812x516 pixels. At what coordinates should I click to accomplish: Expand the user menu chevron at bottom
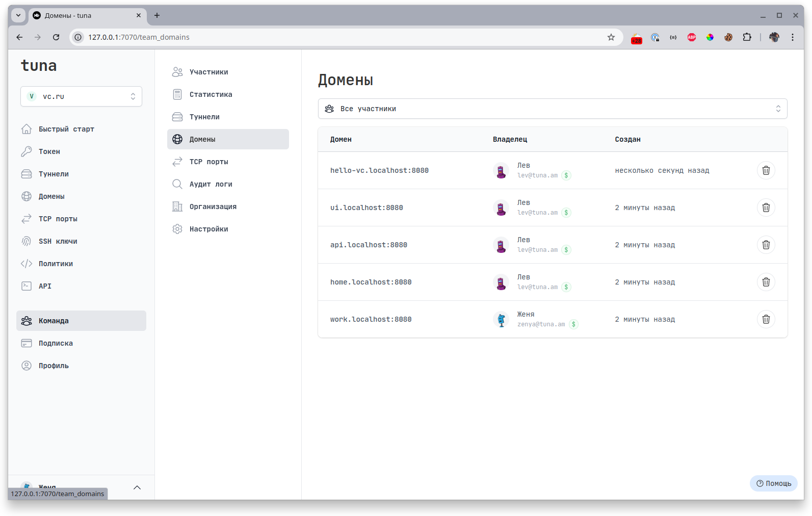point(137,487)
